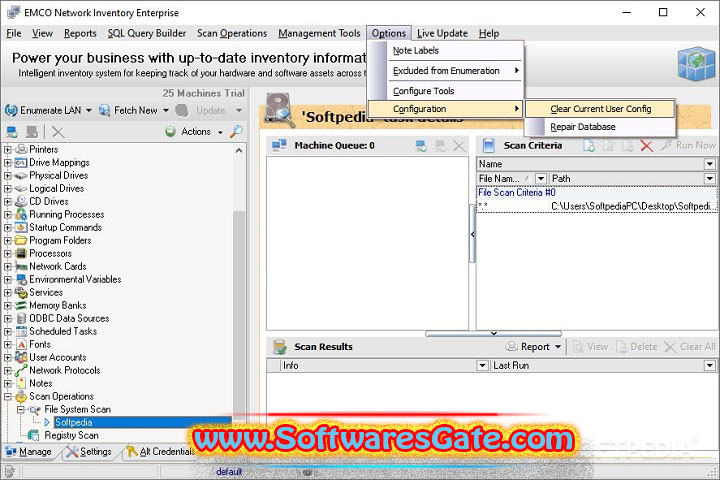Select the Physical Drives tree item

tap(58, 175)
